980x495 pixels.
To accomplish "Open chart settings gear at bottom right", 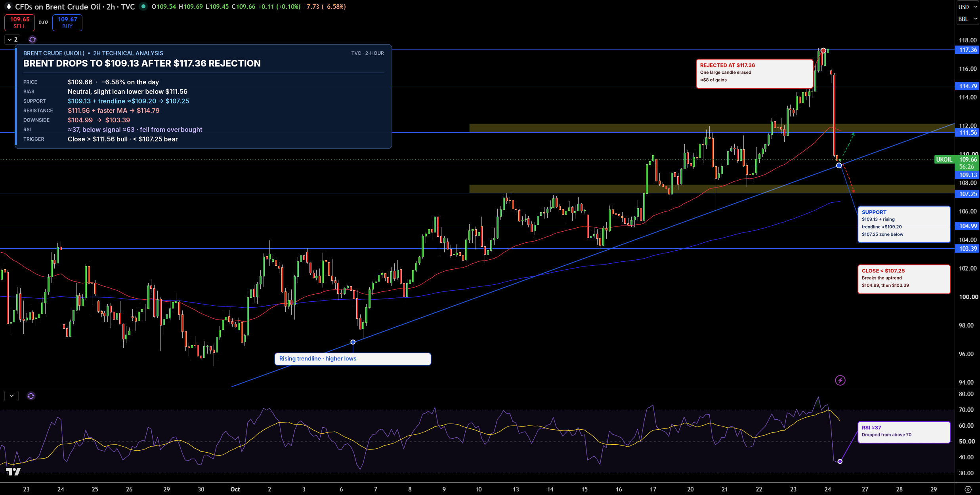I will (x=968, y=489).
